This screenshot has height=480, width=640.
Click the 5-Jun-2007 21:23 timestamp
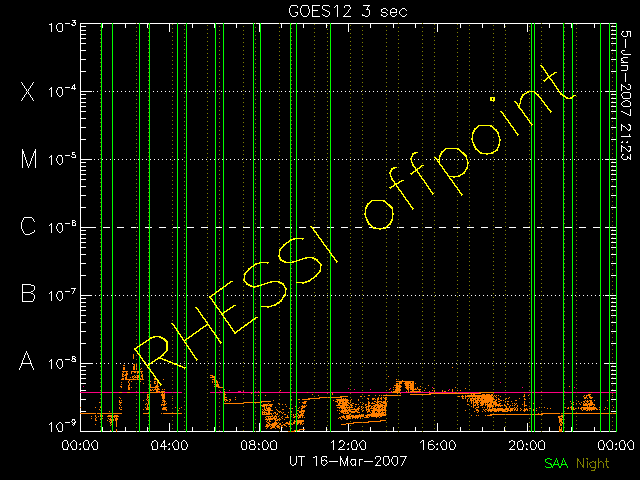tap(626, 95)
